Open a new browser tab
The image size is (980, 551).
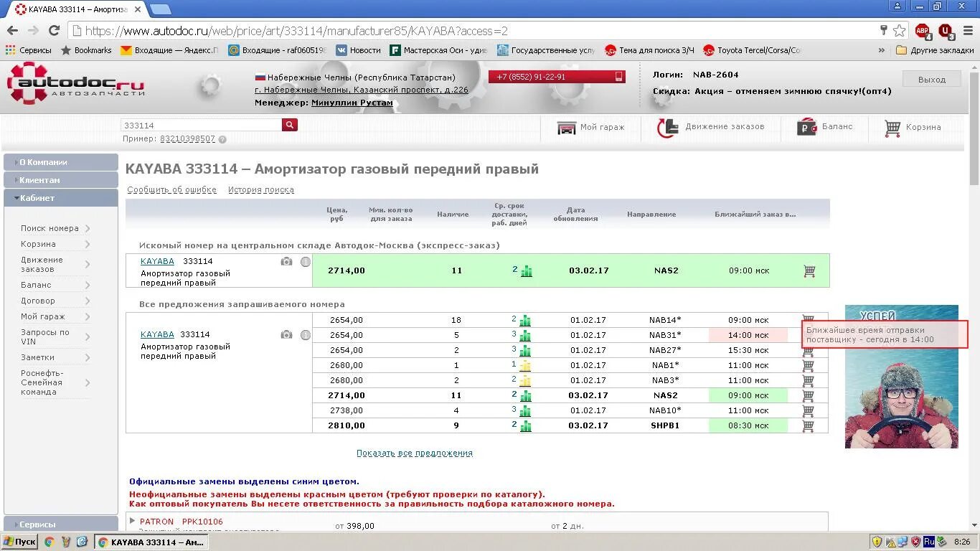(160, 9)
